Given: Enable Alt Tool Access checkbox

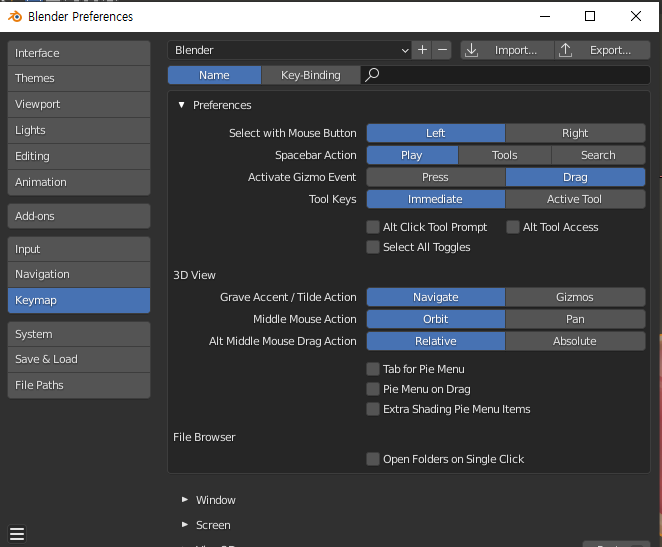Looking at the screenshot, I should pyautogui.click(x=513, y=227).
